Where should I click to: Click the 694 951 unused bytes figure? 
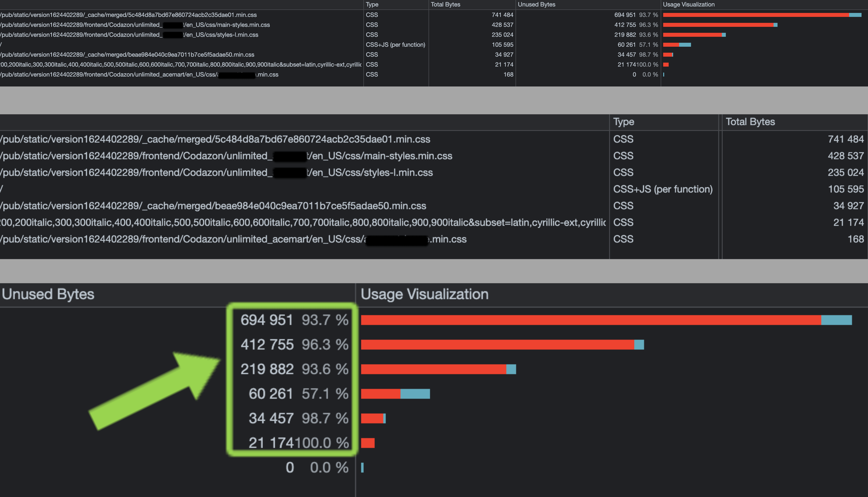click(267, 320)
